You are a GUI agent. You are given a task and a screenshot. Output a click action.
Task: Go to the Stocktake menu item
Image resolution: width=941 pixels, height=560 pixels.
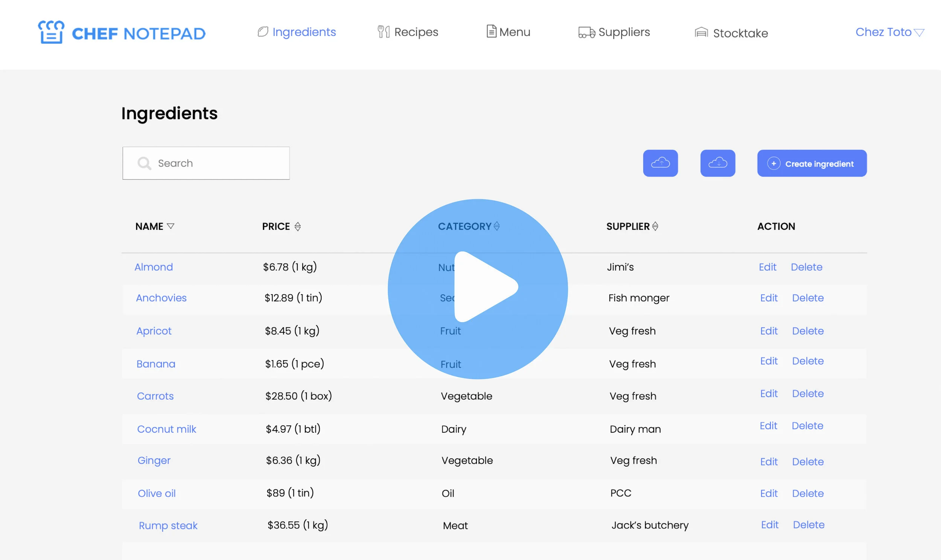[740, 33]
